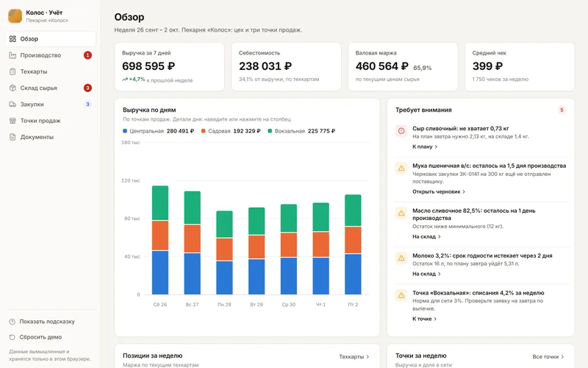Click the Сыр сливочный red alert icon
The height and width of the screenshot is (368, 588).
tap(401, 131)
